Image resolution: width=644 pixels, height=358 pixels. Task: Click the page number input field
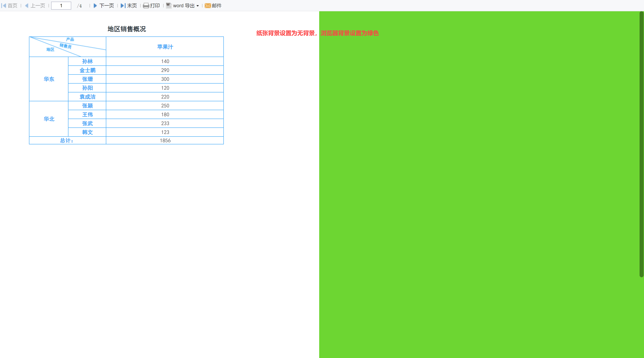pyautogui.click(x=61, y=5)
